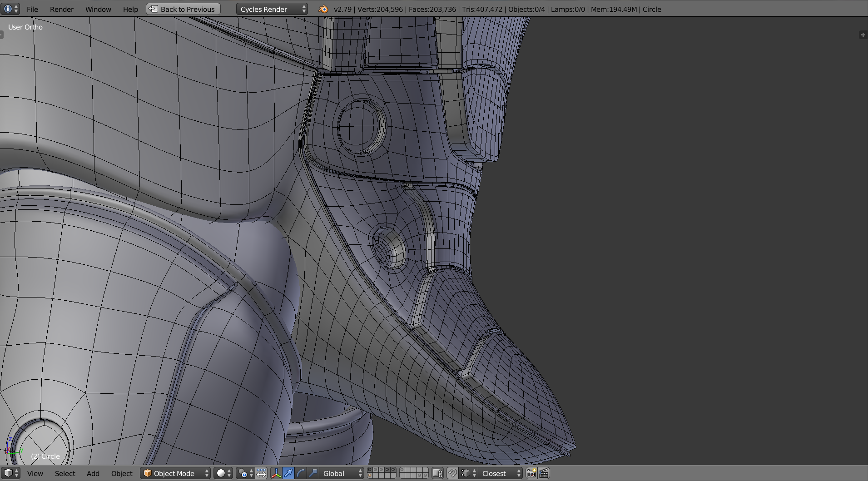
Task: Select the scale manipulator icon
Action: (x=313, y=473)
